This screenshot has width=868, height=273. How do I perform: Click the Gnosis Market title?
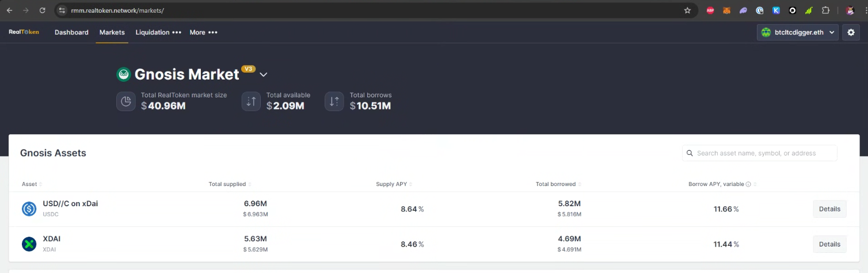(x=186, y=74)
